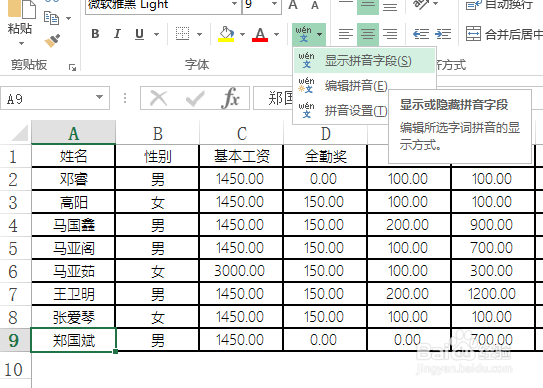The width and height of the screenshot is (543, 388).
Task: Click cell containing 张爱琴
Action: (x=73, y=317)
